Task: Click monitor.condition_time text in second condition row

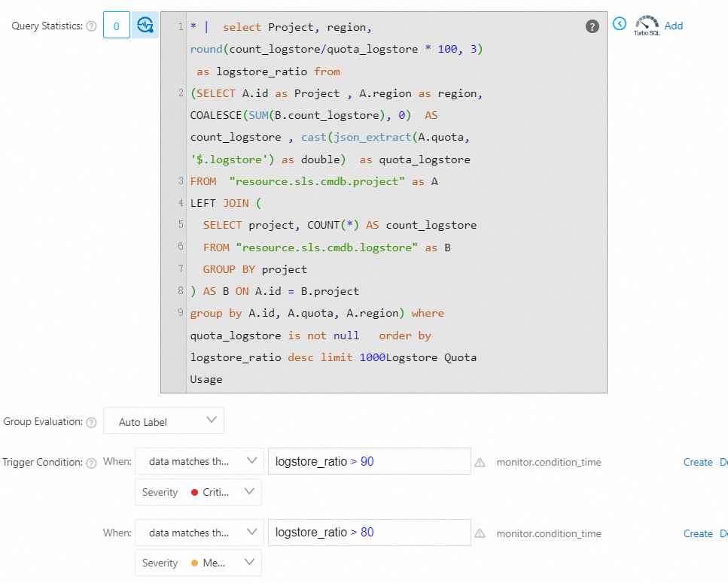Action: pos(549,533)
